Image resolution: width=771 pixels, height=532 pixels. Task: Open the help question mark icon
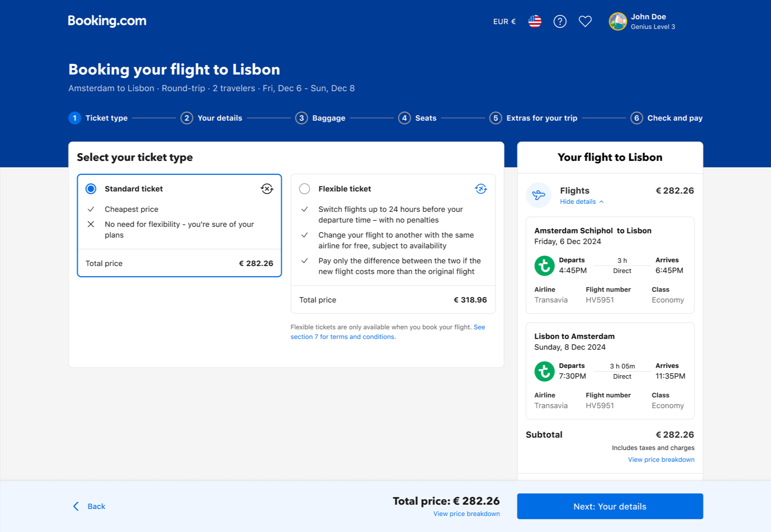[x=560, y=22]
